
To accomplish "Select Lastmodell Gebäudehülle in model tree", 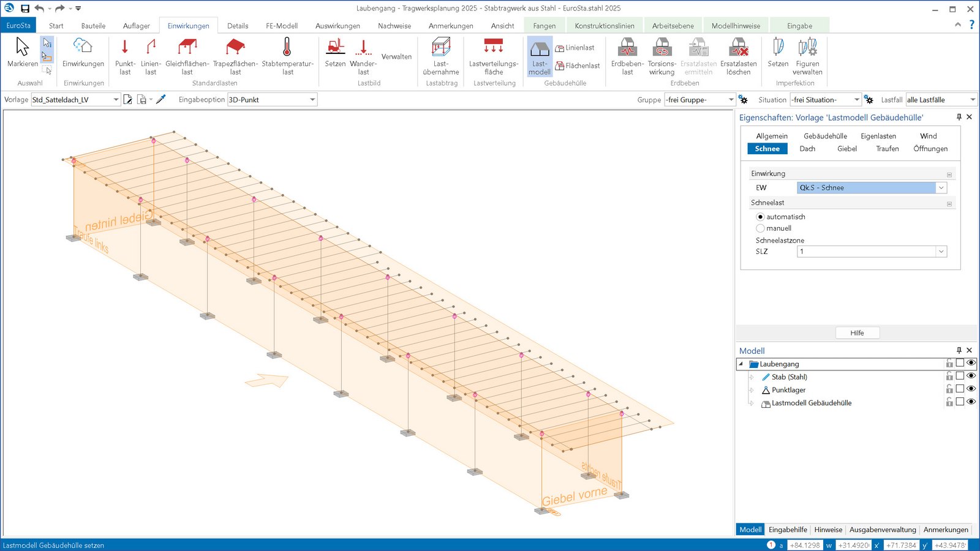I will coord(811,403).
